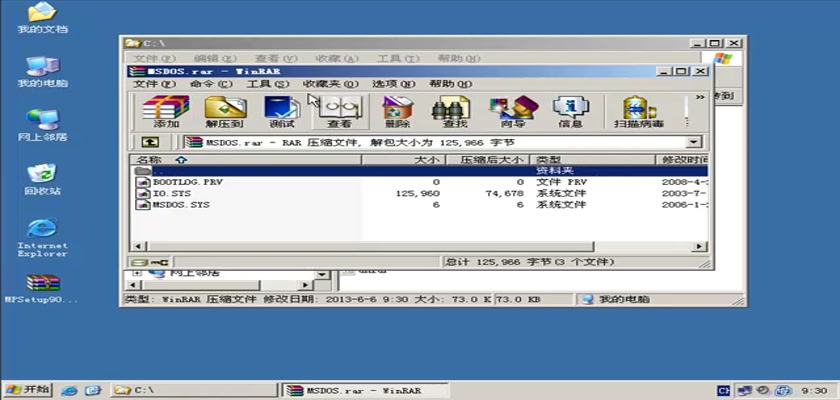Open the archive path dropdown arrow
The width and height of the screenshot is (840, 400).
click(x=694, y=142)
